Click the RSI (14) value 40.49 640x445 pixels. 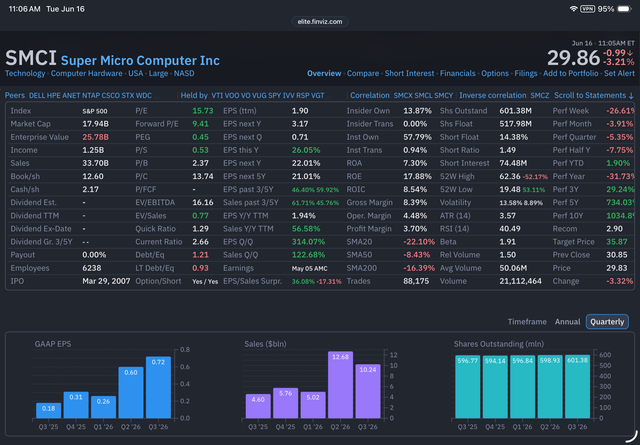coord(510,229)
